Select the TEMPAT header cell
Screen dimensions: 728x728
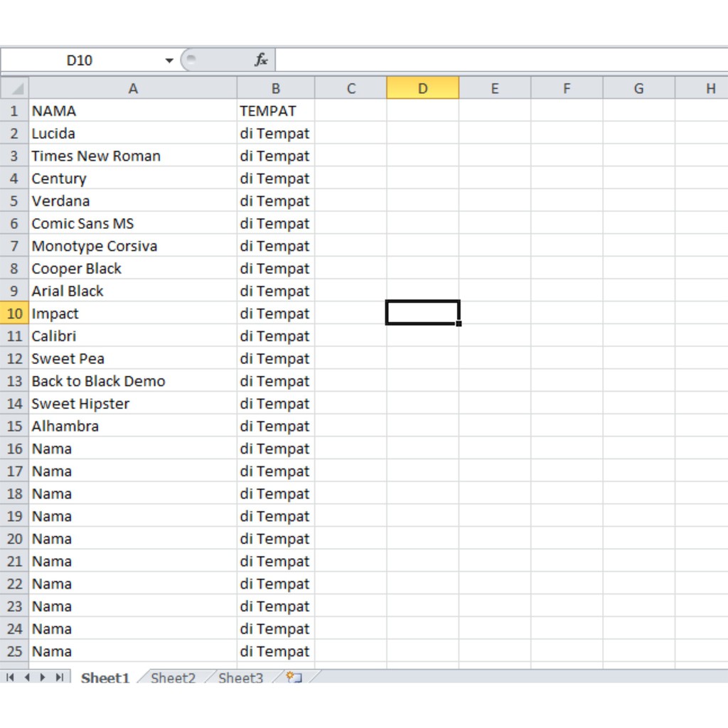coord(275,111)
